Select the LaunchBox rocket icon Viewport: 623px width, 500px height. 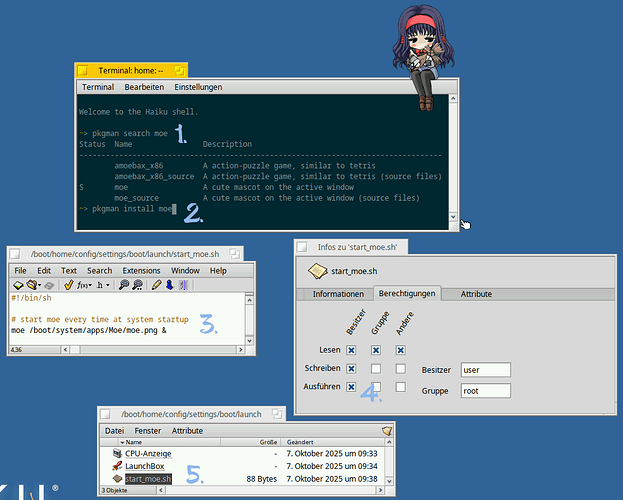117,466
